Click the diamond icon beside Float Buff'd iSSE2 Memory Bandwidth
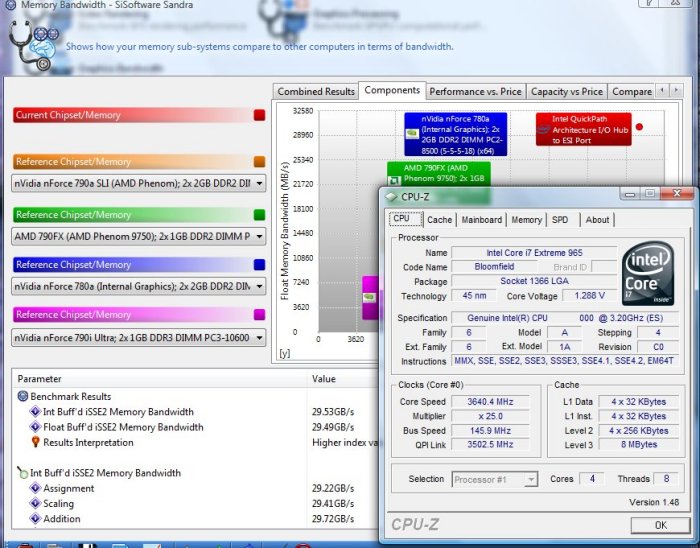Image resolution: width=700 pixels, height=548 pixels. [x=35, y=427]
